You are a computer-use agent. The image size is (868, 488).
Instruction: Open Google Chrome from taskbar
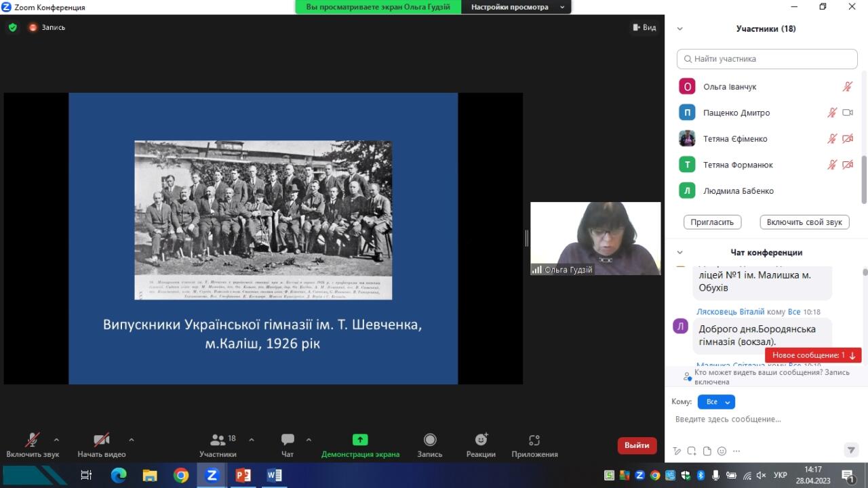(x=181, y=475)
